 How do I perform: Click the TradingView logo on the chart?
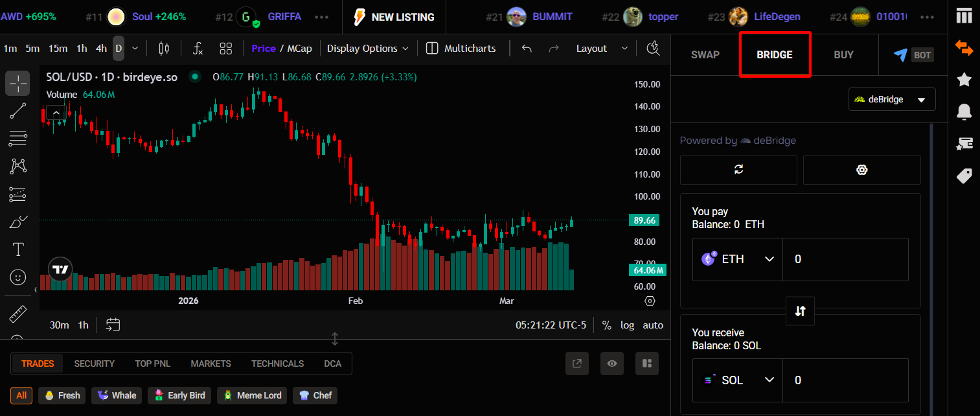60,270
